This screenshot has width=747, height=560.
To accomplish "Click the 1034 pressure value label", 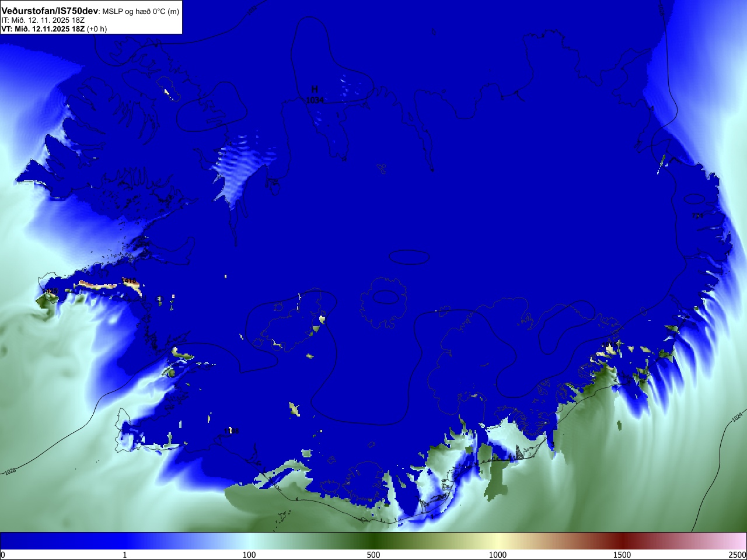I will coord(315,100).
